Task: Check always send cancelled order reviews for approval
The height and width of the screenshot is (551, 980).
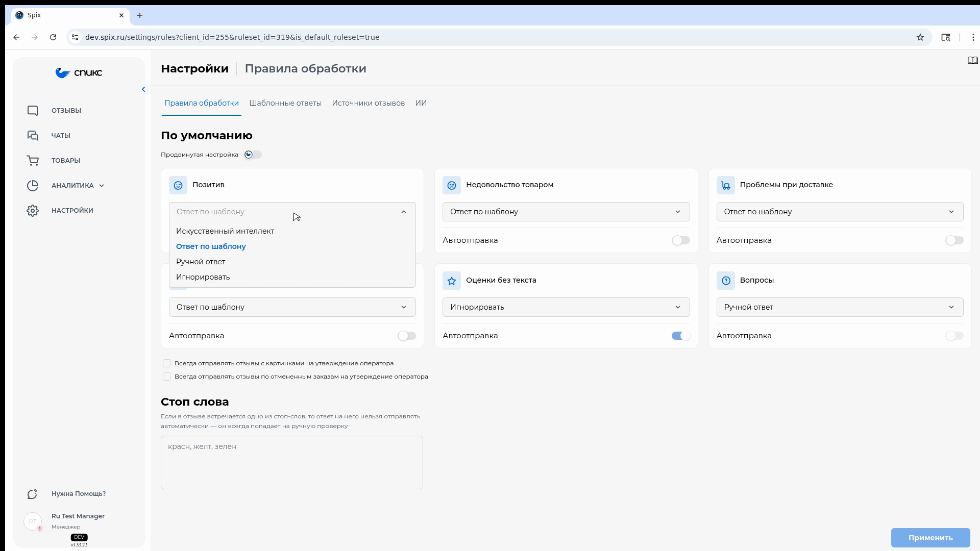Action: [x=167, y=377]
